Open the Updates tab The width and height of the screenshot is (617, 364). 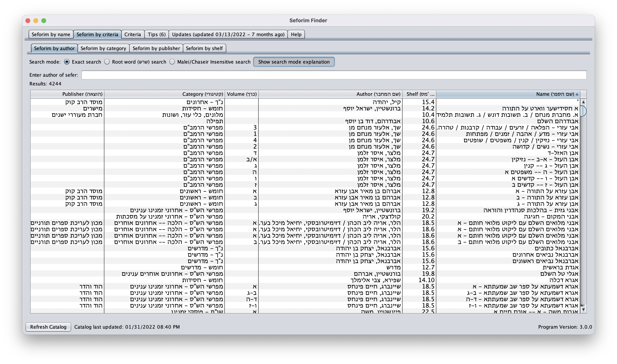pyautogui.click(x=228, y=34)
